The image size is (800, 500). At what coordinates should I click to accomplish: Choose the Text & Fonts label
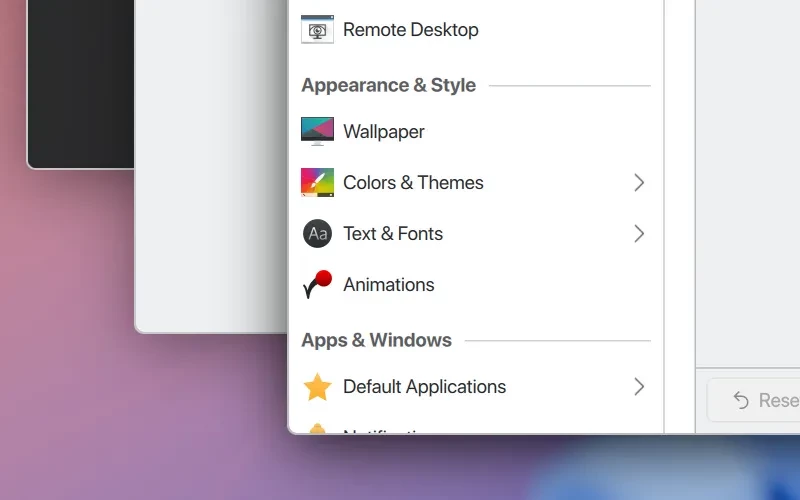coord(393,234)
